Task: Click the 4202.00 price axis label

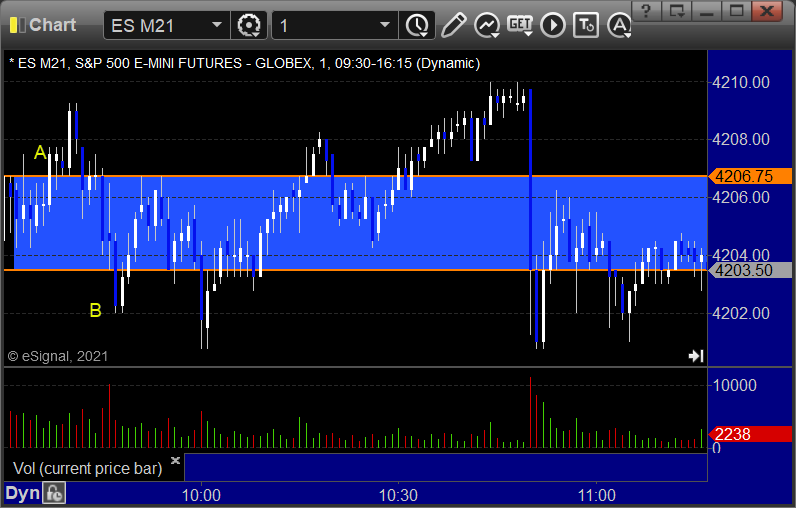Action: (741, 313)
